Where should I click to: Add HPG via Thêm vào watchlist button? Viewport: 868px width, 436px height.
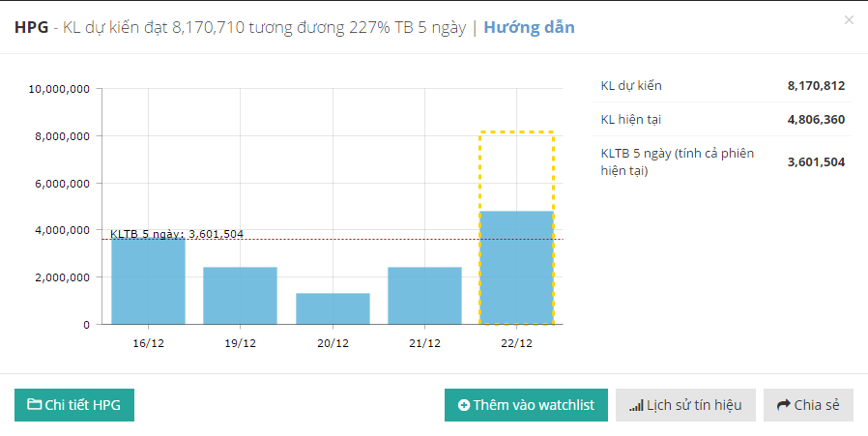tap(526, 405)
